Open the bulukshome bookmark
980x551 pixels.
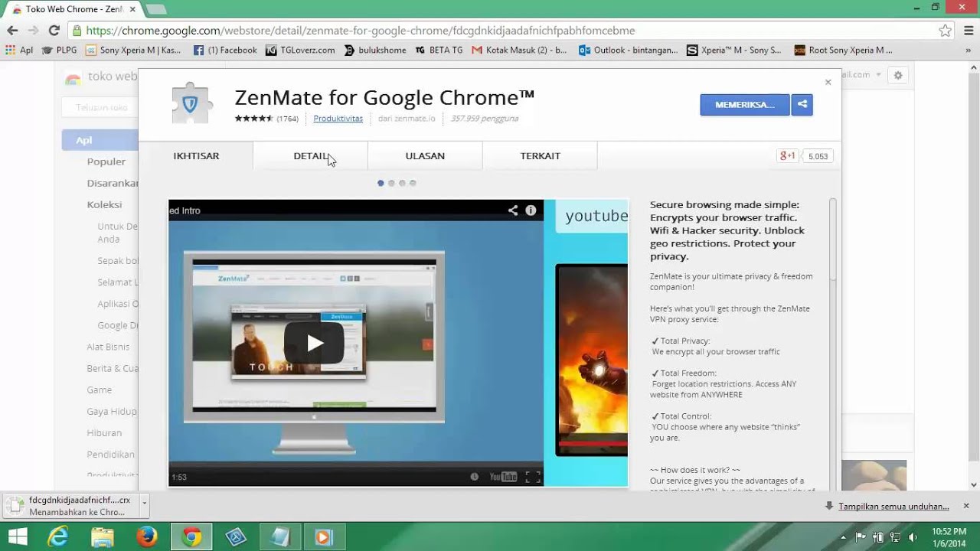(375, 50)
